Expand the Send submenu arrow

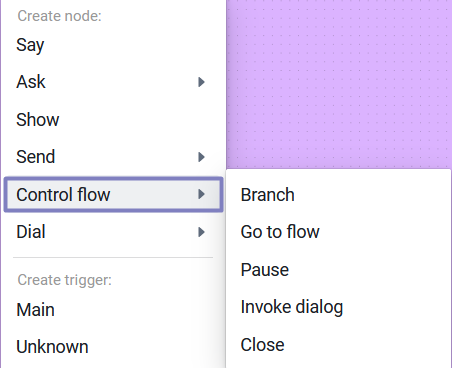201,157
